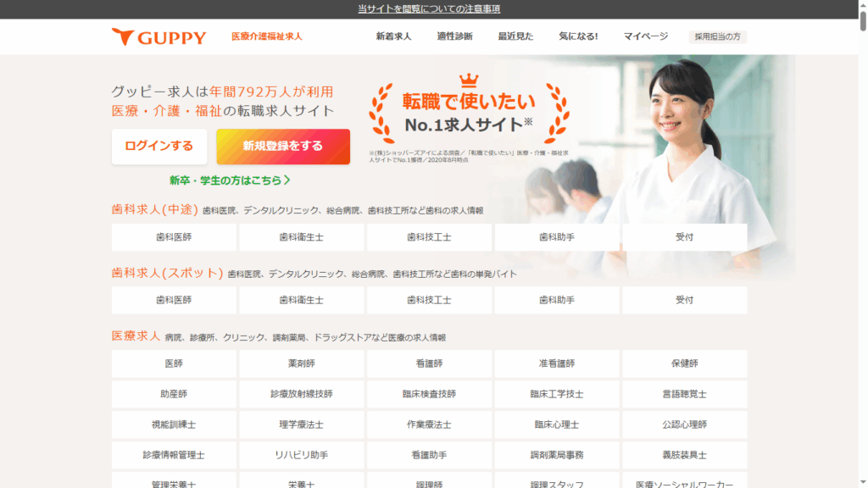Go to 最近見た in navigation
This screenshot has height=488, width=868.
coord(515,36)
